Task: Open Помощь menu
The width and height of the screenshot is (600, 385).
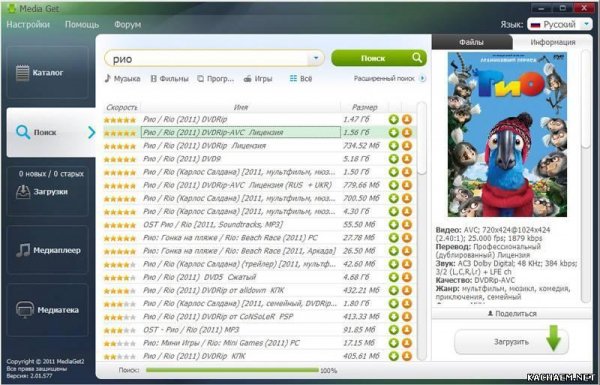Action: (82, 24)
